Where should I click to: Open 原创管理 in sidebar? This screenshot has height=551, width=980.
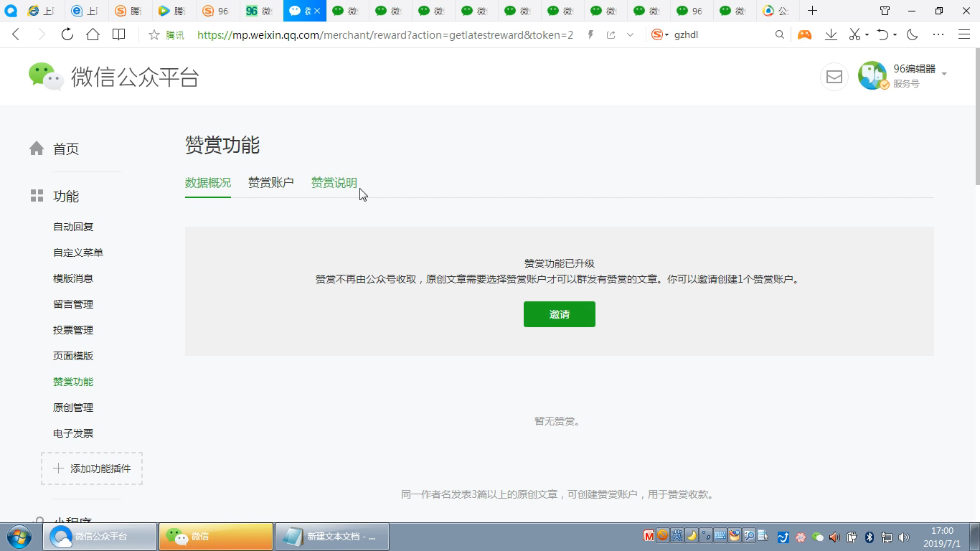click(73, 408)
